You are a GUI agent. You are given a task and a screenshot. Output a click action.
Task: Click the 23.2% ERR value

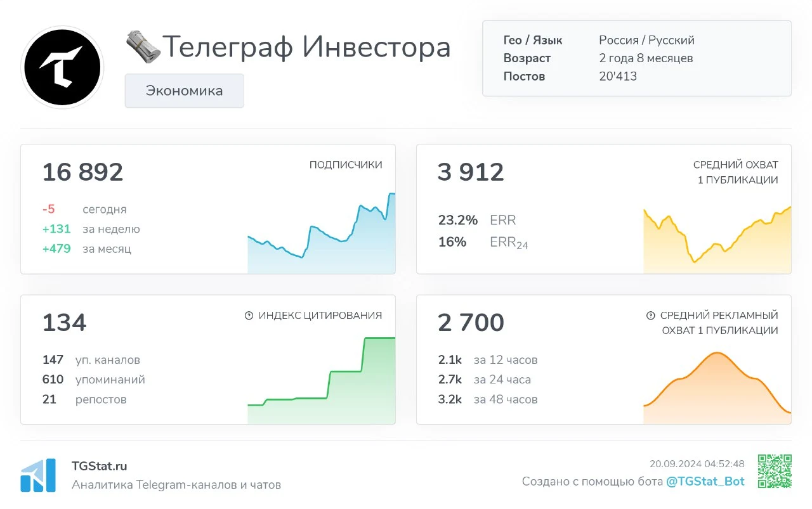pyautogui.click(x=458, y=220)
